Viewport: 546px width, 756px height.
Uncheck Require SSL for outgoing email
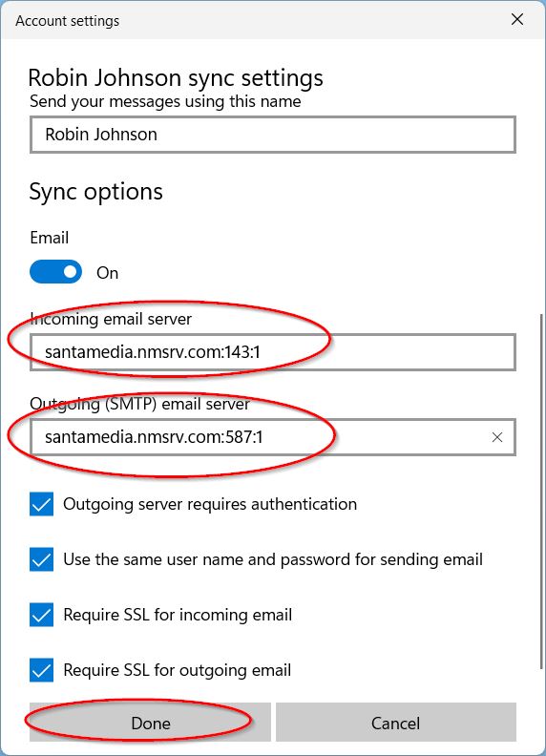pos(41,670)
